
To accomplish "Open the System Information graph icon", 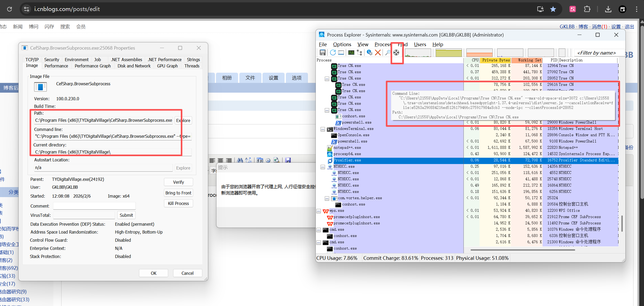I will tap(351, 52).
